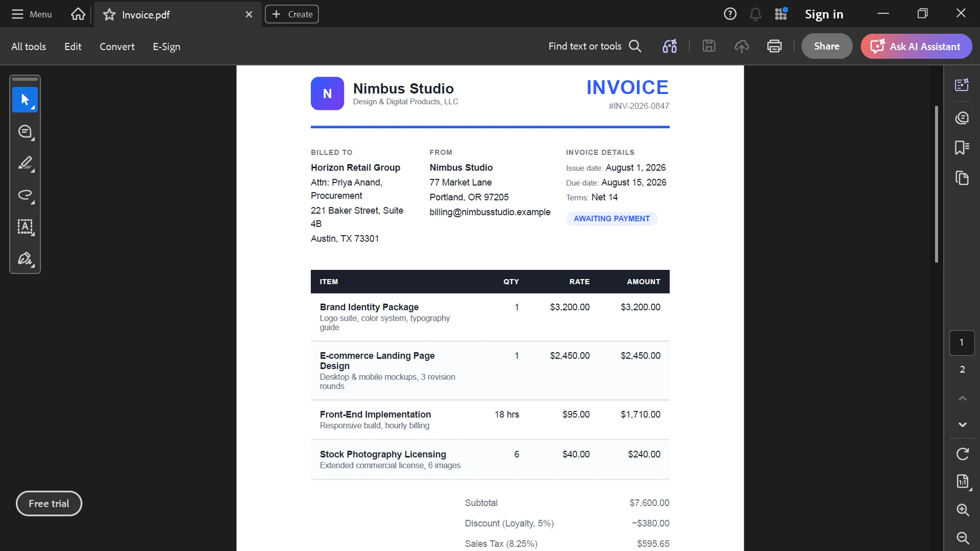Click Ask AI Assistant button

(x=916, y=46)
